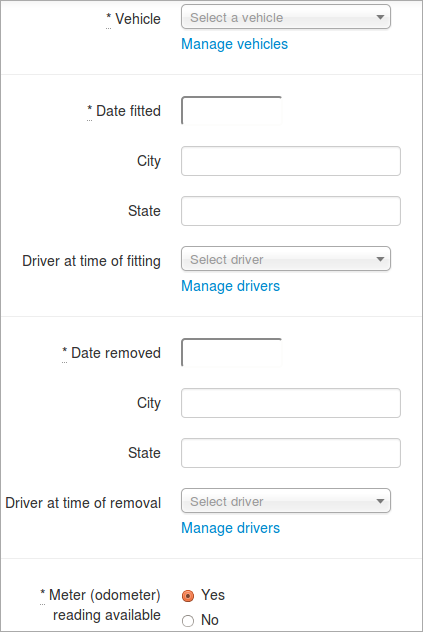Viewport: 423px width, 632px height.
Task: Click the Date removed label text
Action: 111,353
